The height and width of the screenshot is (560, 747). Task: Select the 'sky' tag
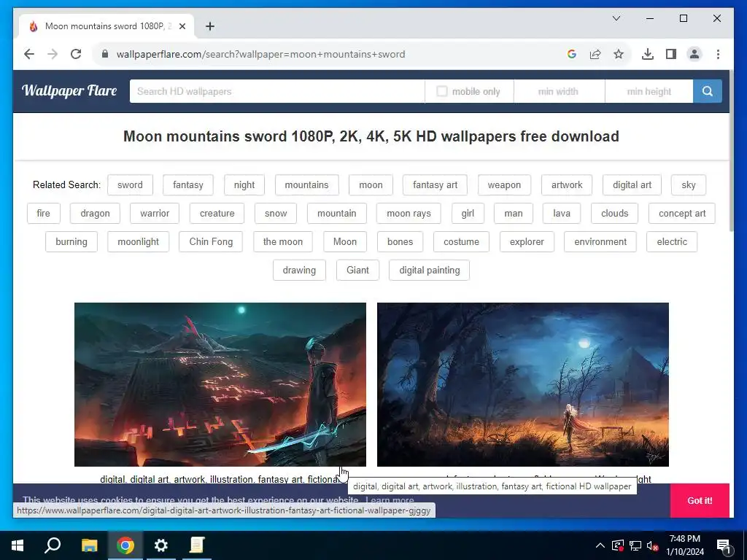coord(689,184)
